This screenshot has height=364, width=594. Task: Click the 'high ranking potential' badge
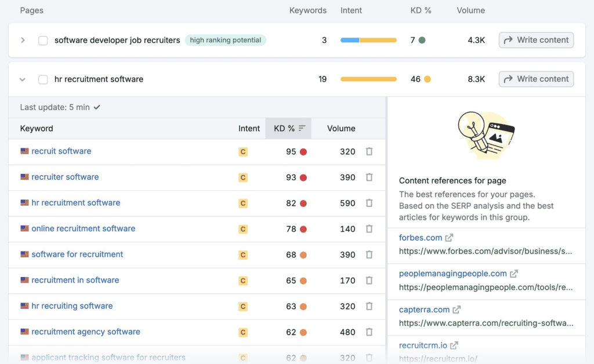(x=226, y=41)
